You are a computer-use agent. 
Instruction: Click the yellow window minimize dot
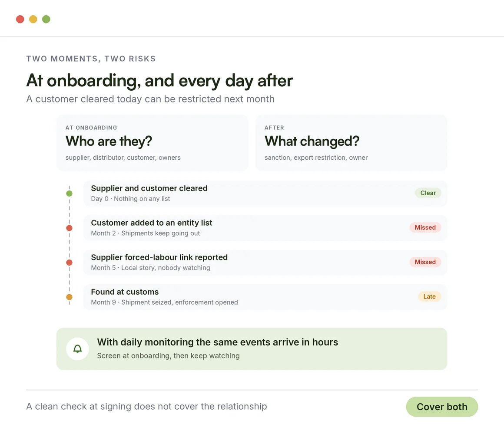coord(33,19)
